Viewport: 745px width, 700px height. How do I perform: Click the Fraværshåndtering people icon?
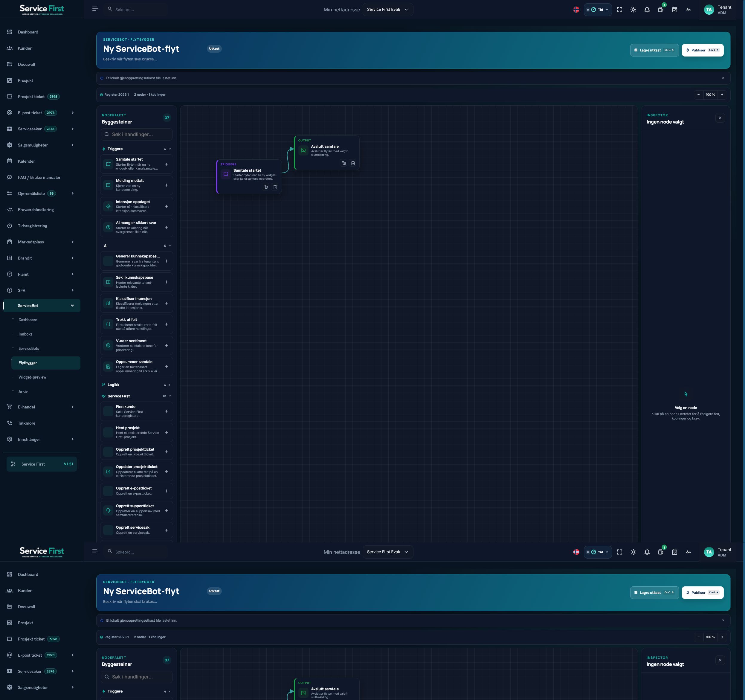coord(10,210)
